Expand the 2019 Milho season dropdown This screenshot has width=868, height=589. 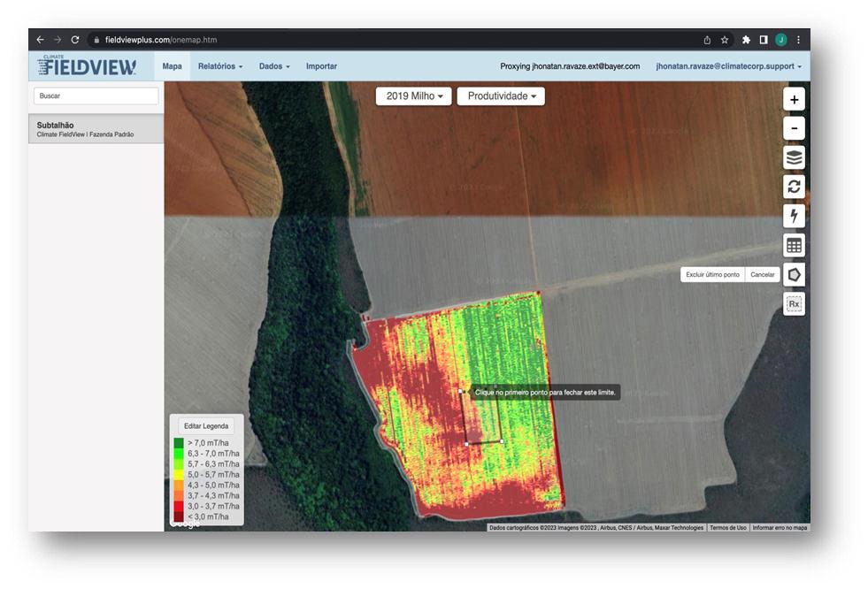(413, 96)
